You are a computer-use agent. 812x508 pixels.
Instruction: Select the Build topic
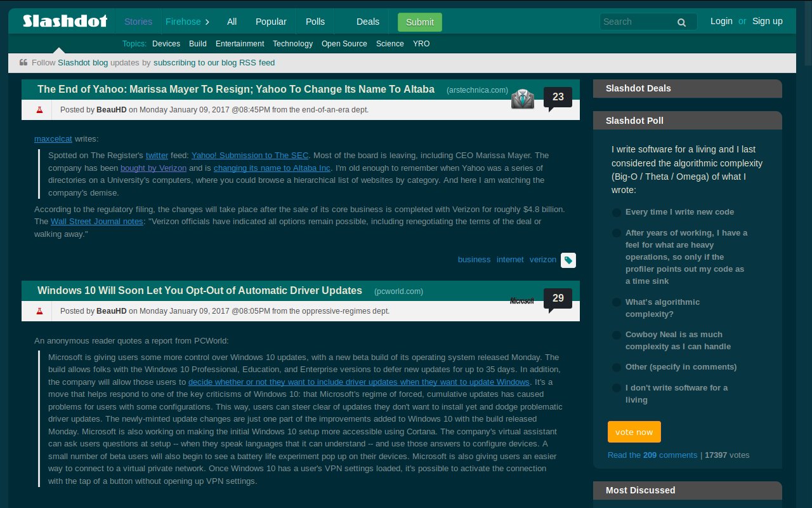[x=198, y=44]
